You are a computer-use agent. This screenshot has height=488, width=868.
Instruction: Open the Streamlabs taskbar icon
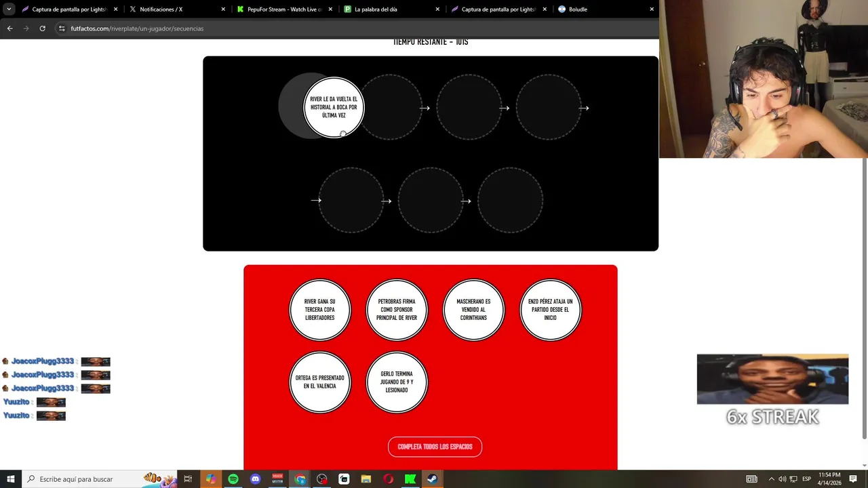(x=344, y=479)
